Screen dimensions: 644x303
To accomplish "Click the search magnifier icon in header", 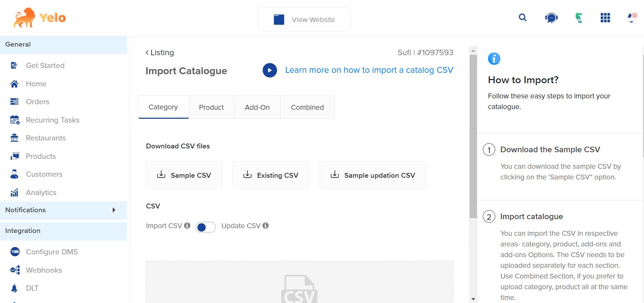I will click(523, 18).
